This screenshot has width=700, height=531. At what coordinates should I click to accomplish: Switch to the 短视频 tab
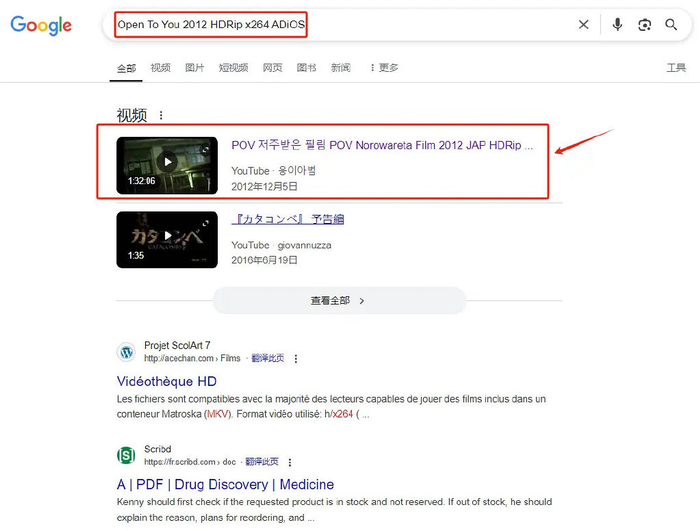[x=233, y=67]
